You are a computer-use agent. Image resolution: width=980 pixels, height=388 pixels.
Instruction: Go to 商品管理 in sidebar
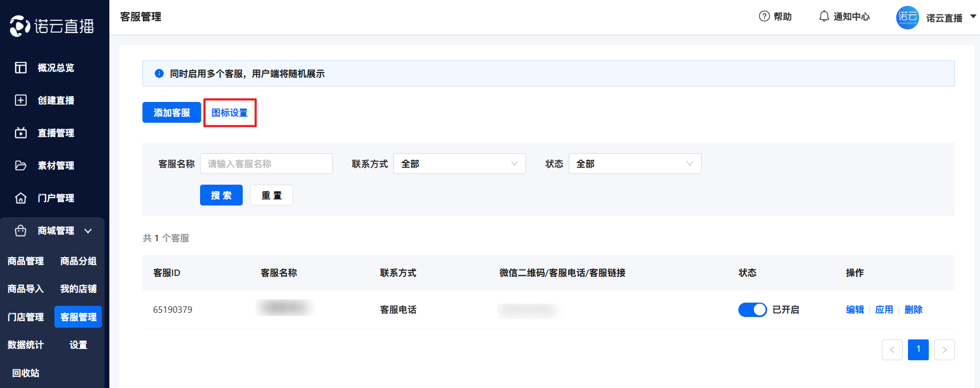point(26,261)
